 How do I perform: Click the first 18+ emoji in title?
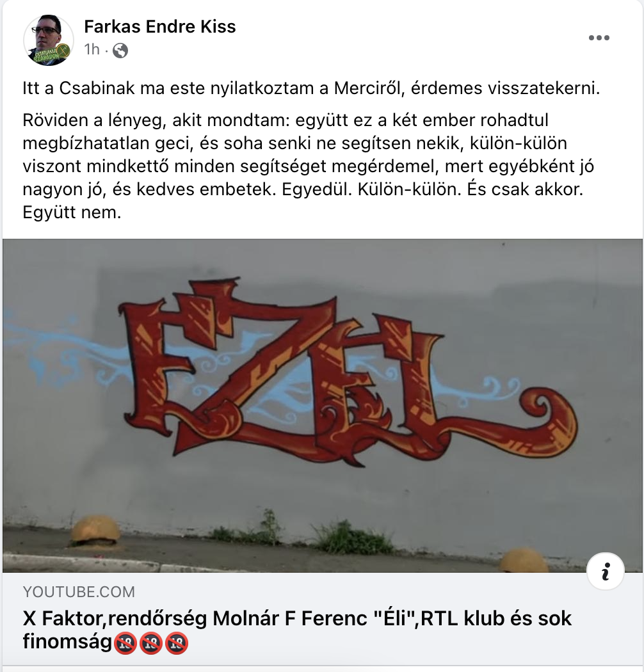[125, 643]
